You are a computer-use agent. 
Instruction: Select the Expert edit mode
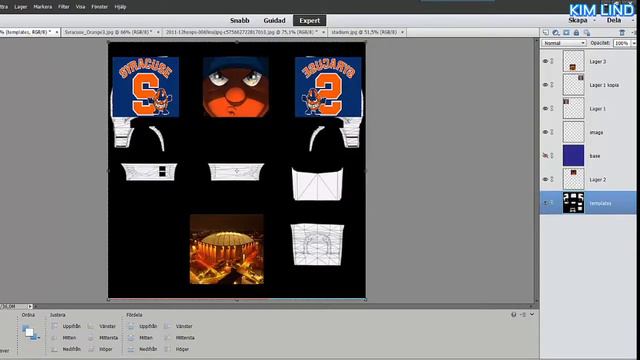click(309, 20)
